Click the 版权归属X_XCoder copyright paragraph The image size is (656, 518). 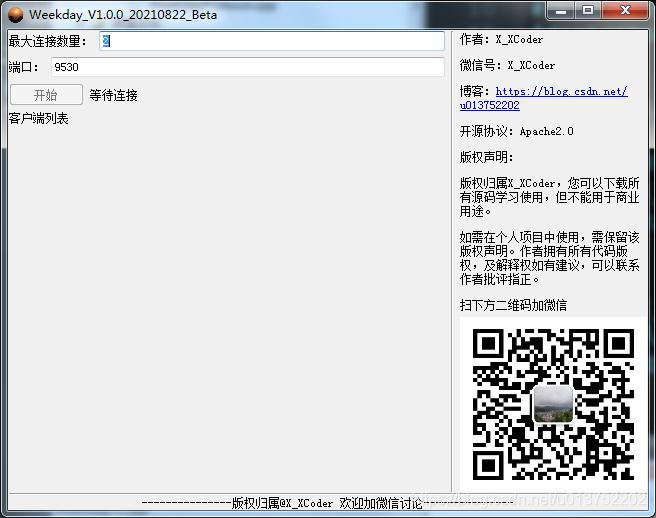coord(549,197)
